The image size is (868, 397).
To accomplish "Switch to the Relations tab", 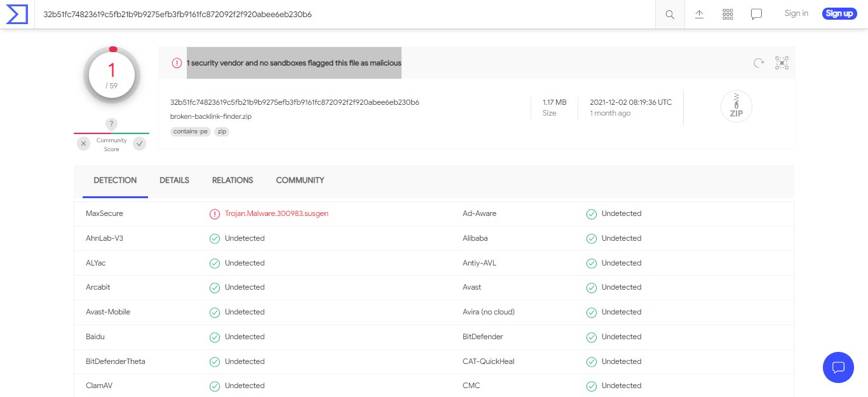I will [x=233, y=180].
